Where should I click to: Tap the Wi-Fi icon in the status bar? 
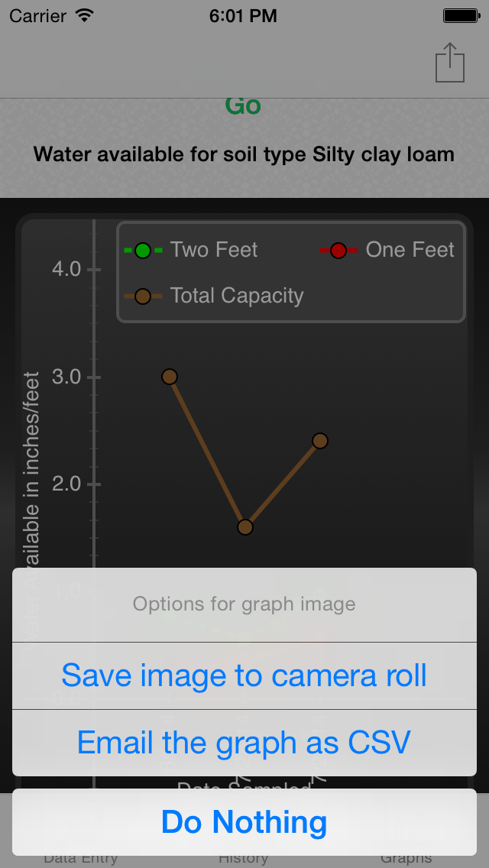click(x=85, y=15)
